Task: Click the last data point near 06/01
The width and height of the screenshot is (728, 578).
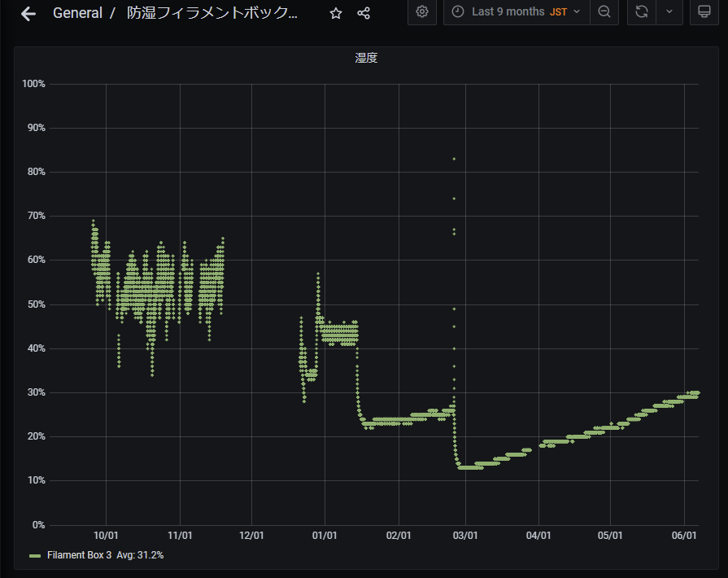Action: (696, 392)
